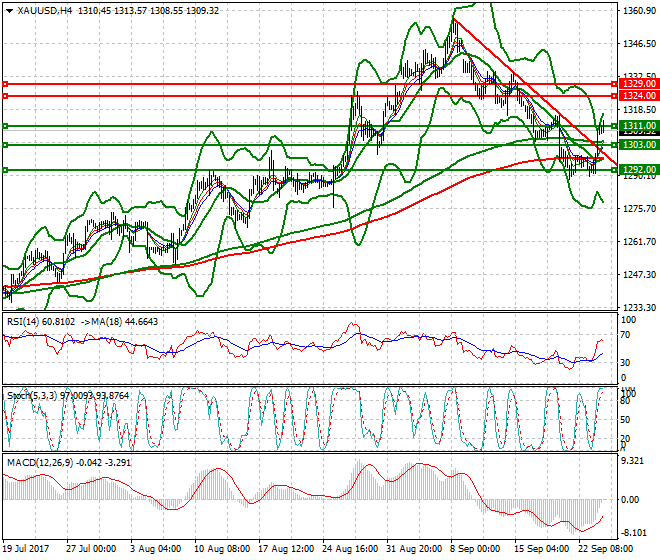Select the left handle of the 1324.00 line
Image resolution: width=660 pixels, height=560 pixels.
[x=5, y=96]
